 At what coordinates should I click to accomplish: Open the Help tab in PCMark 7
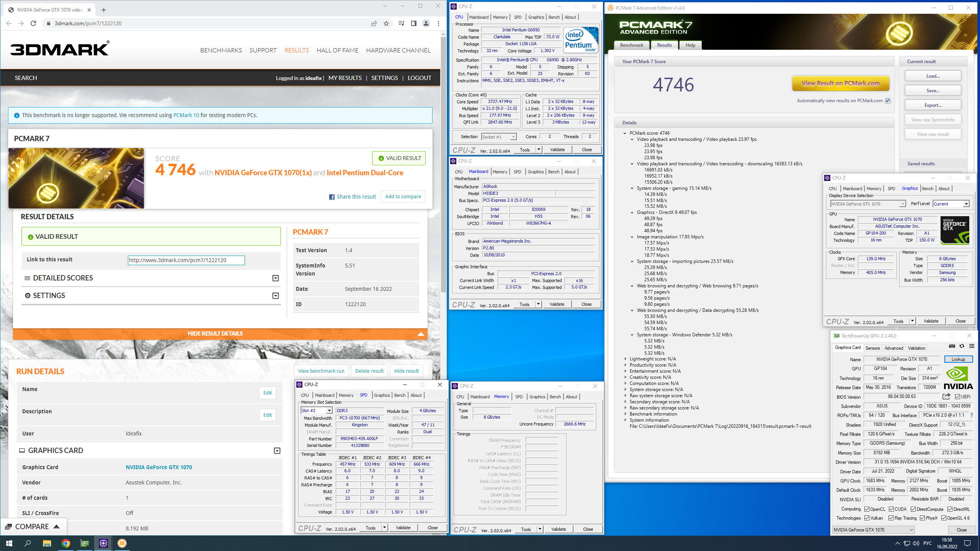(x=690, y=45)
